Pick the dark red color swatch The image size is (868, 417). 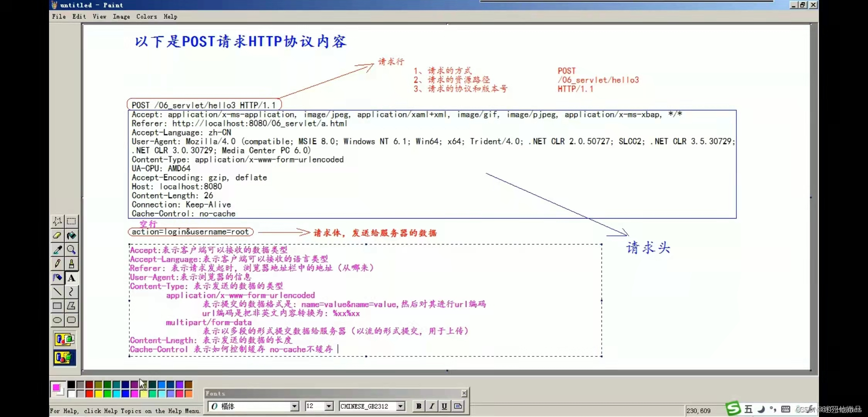point(89,385)
